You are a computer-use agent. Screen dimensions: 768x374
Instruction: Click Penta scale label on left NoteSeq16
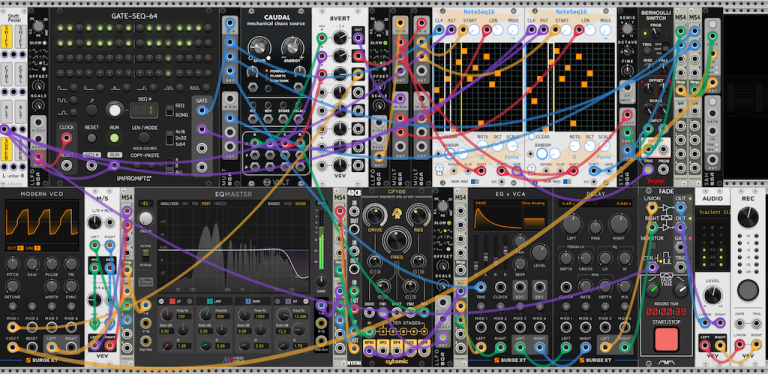click(x=511, y=157)
